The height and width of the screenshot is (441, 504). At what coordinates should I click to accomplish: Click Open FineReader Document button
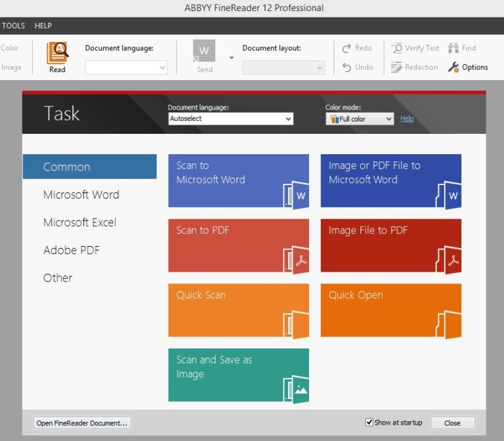coord(82,423)
